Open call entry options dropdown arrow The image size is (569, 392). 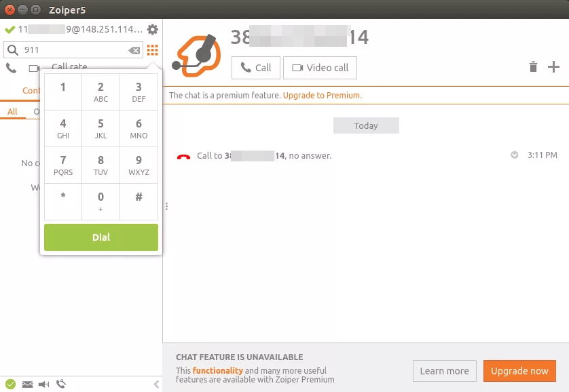pos(514,155)
